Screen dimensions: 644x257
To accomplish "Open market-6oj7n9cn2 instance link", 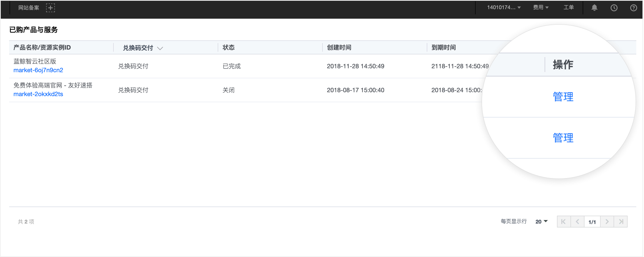I will (x=38, y=70).
